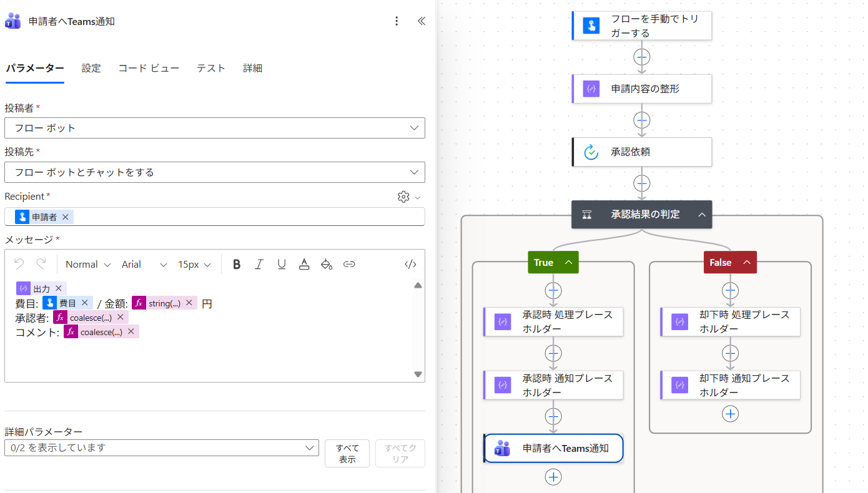The width and height of the screenshot is (868, 493).
Task: Select the 申請者へTeams通知 node on canvas
Action: click(x=553, y=448)
